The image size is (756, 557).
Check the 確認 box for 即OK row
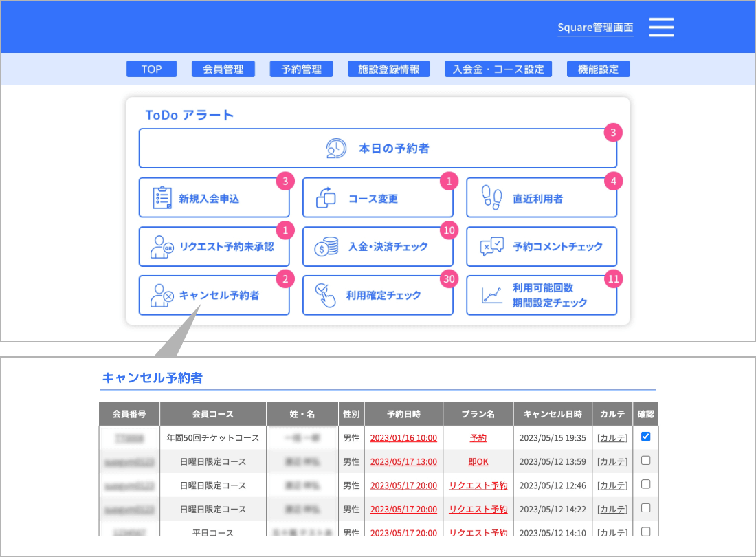[645, 461]
